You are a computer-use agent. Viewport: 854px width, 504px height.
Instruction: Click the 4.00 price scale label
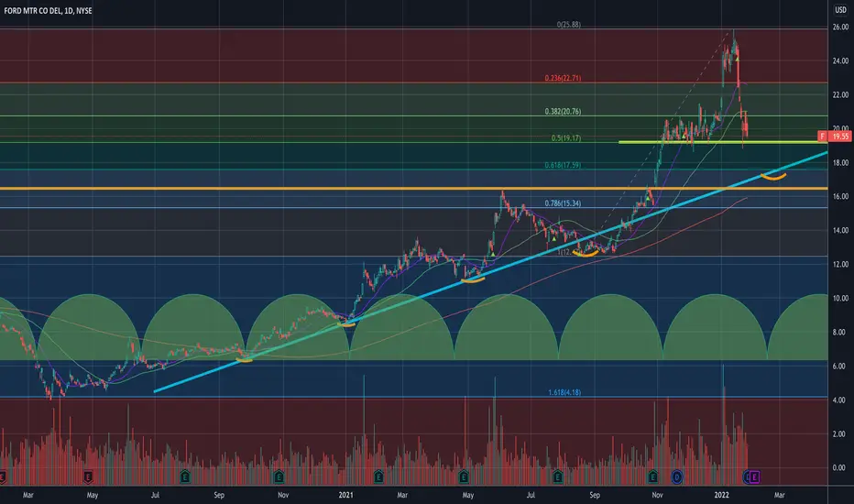coord(840,400)
